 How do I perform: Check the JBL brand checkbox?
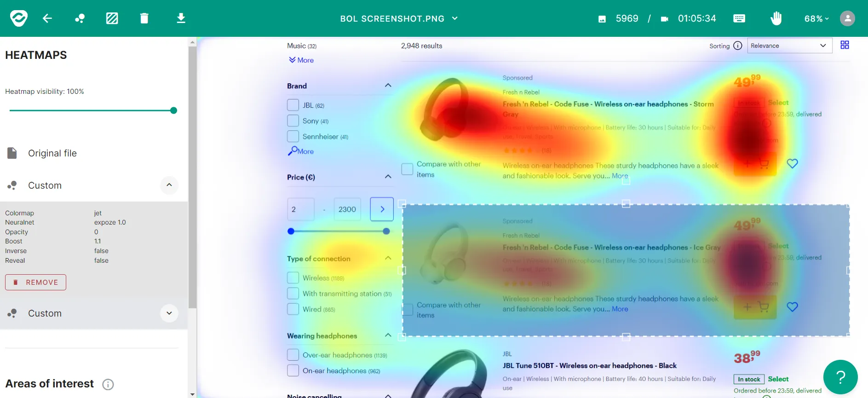(293, 105)
